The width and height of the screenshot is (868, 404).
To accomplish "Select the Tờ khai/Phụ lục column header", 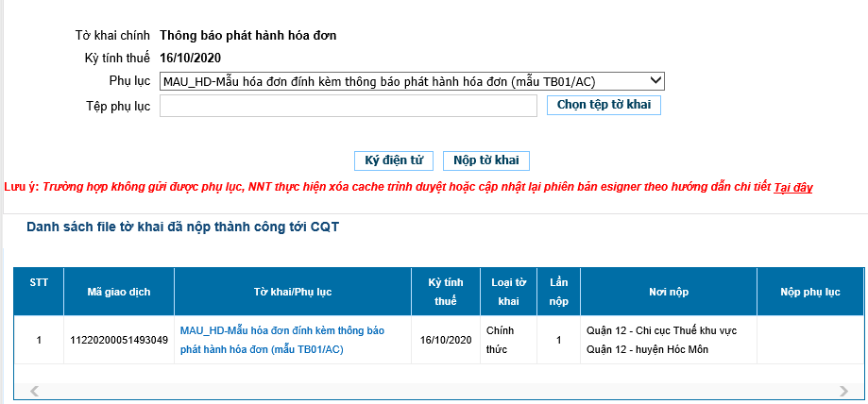I will [293, 292].
